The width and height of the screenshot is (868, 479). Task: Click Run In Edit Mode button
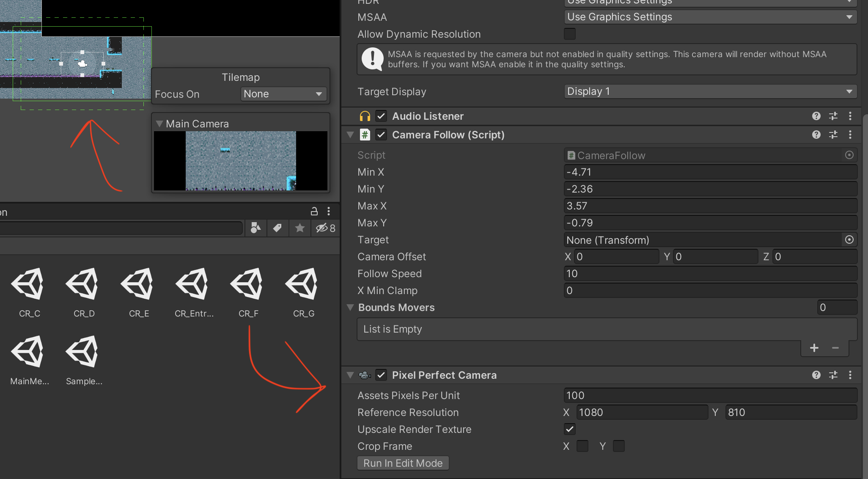[x=403, y=463]
